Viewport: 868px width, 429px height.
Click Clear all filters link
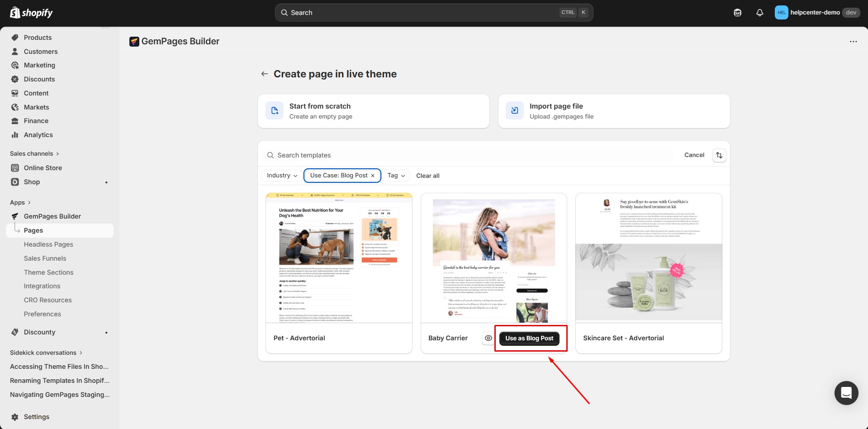pos(427,176)
